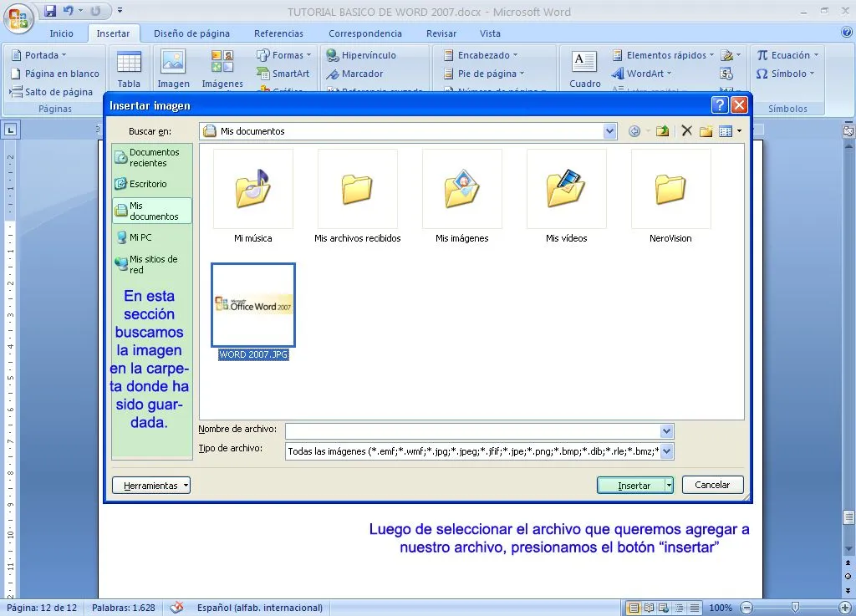
Task: Insert a Salto de página
Action: coord(51,92)
